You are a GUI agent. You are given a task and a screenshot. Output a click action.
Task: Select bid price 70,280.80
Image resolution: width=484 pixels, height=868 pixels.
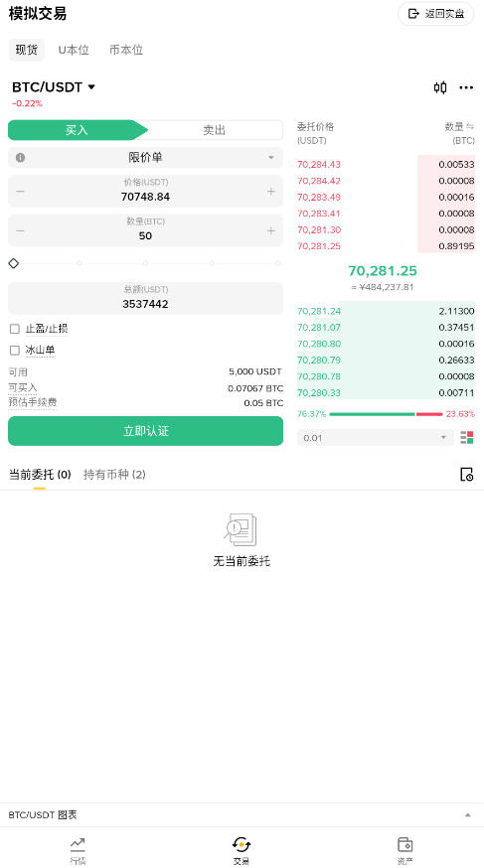319,344
